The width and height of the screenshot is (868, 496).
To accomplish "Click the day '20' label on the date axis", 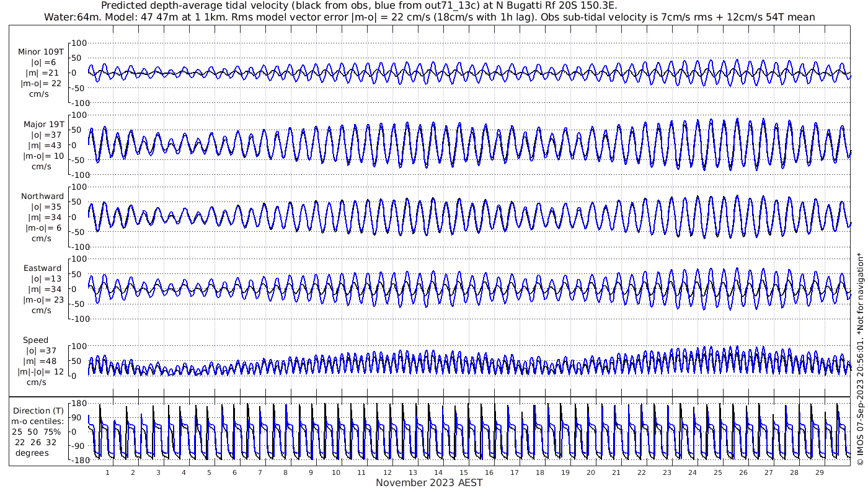I will pos(590,472).
